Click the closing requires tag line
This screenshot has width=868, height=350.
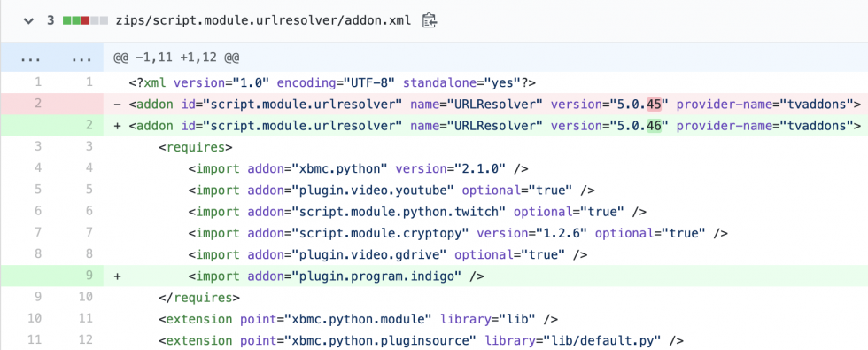tap(198, 297)
